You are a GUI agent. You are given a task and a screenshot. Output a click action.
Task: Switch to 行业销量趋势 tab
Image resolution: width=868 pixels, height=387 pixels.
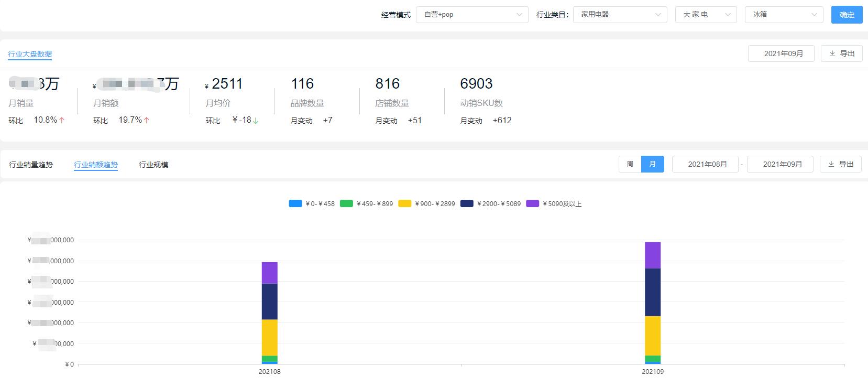click(x=31, y=165)
